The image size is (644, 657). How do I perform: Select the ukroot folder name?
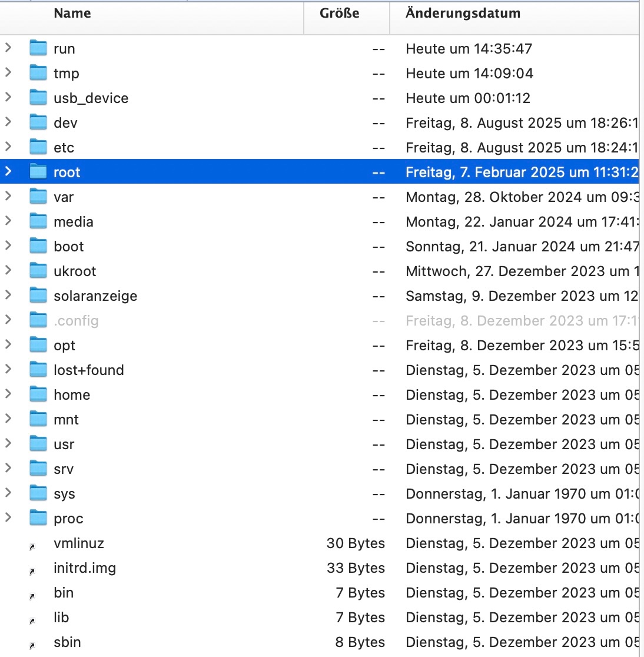75,271
